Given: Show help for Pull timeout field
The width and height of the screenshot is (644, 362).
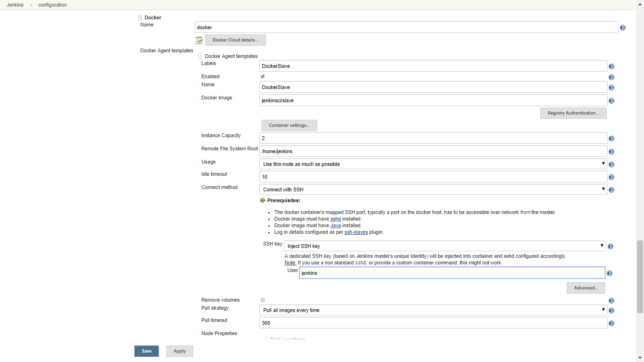Looking at the screenshot, I should click(x=611, y=323).
